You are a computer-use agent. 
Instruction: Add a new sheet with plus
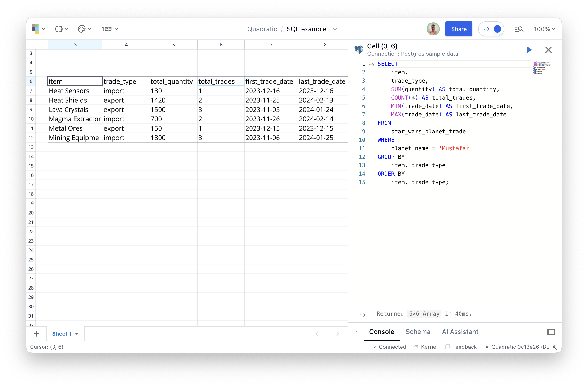click(37, 334)
